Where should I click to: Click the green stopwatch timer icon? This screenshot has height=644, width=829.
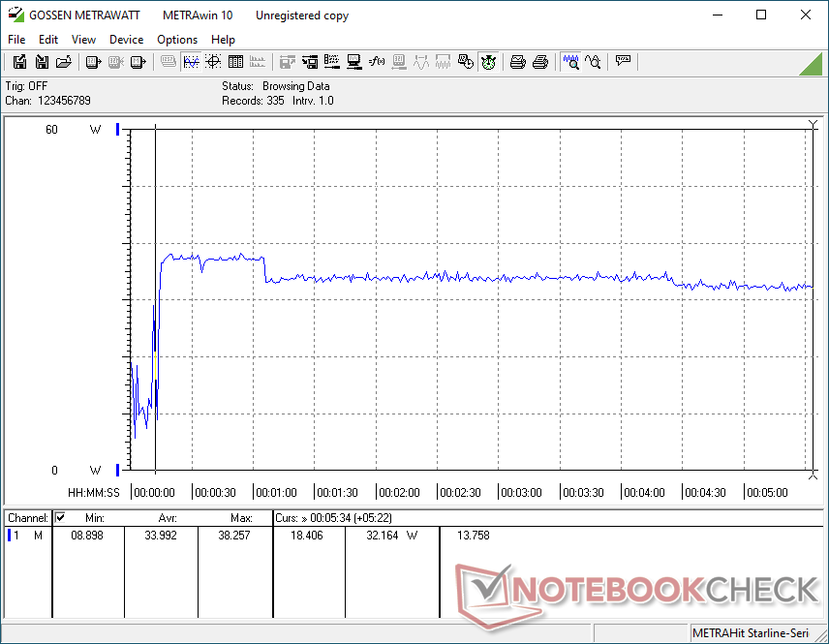tap(489, 62)
